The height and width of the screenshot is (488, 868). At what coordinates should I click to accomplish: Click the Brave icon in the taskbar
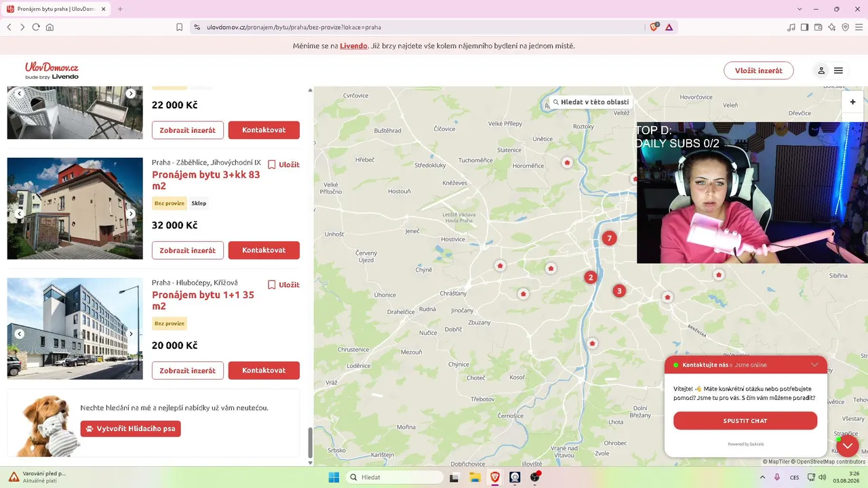pyautogui.click(x=495, y=477)
